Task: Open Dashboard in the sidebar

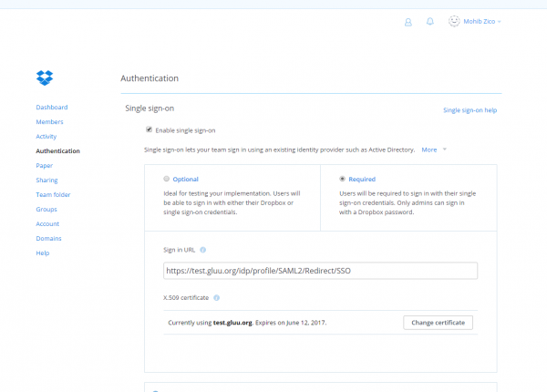Action: point(52,108)
